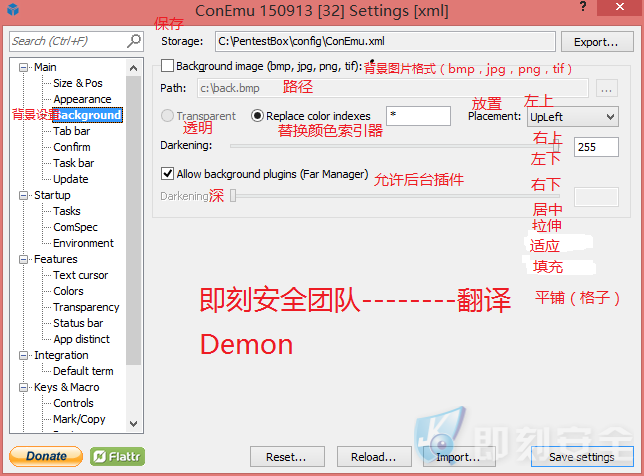The width and height of the screenshot is (644, 476).
Task: Select the Transparent radio button
Action: [167, 116]
